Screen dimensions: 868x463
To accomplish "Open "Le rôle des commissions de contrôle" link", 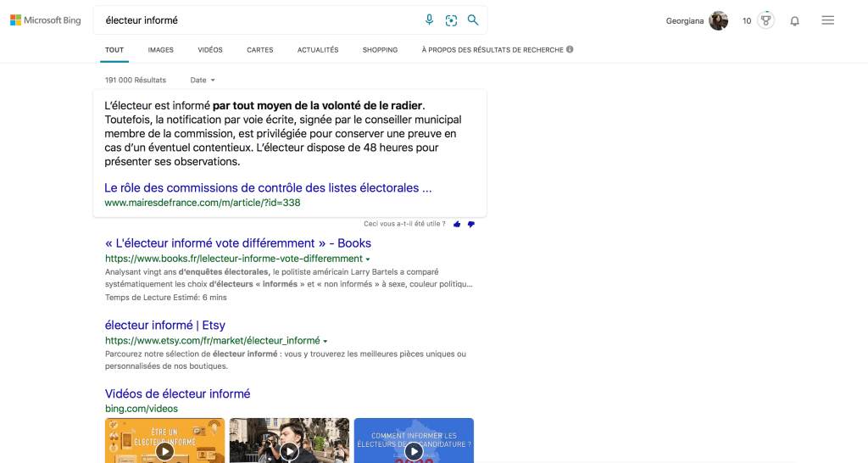I will 268,187.
